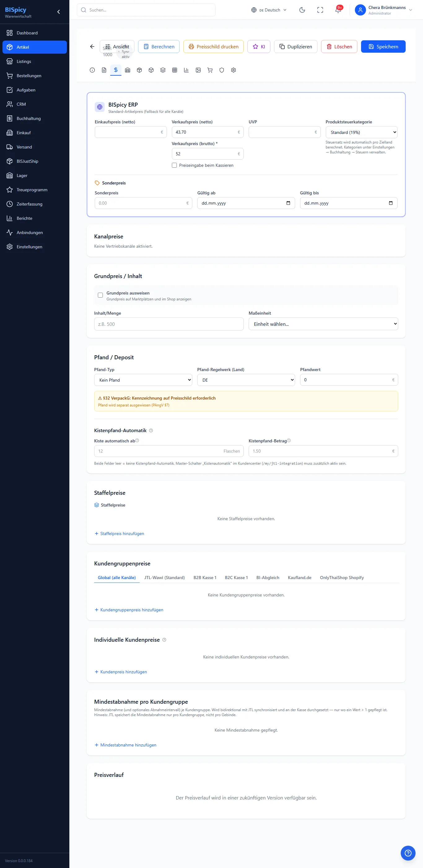Image resolution: width=423 pixels, height=868 pixels.
Task: Click Kundenpreis hinzufügen link
Action: point(121,671)
